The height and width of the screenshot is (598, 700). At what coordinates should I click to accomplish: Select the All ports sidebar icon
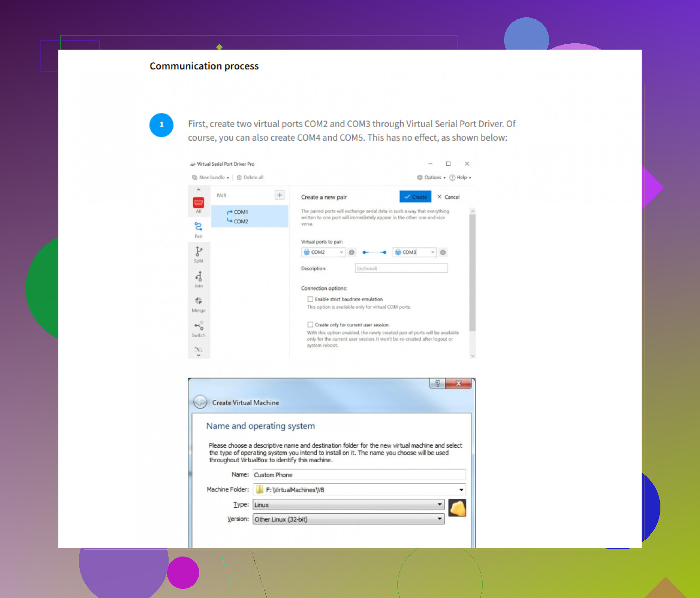tap(198, 203)
